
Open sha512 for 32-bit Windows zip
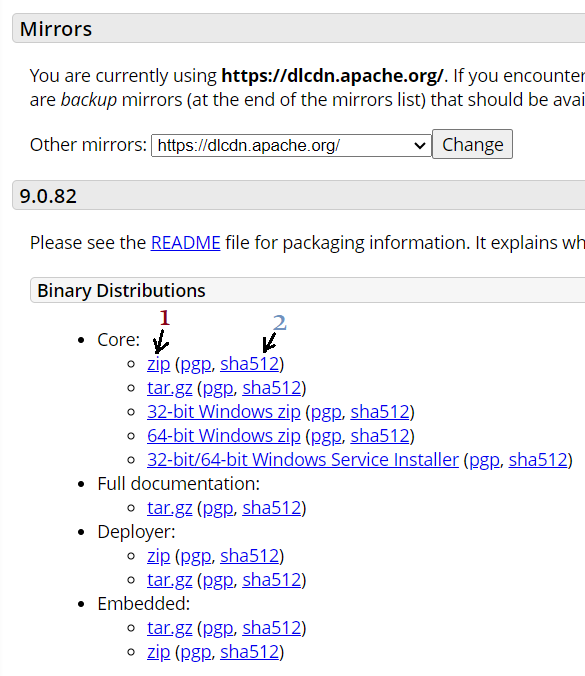pos(380,412)
